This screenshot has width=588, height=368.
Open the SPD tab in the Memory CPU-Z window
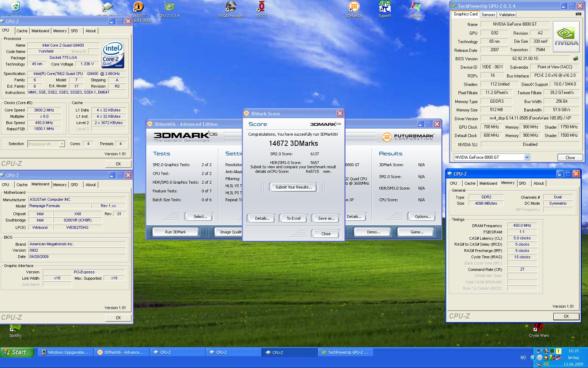coord(522,183)
